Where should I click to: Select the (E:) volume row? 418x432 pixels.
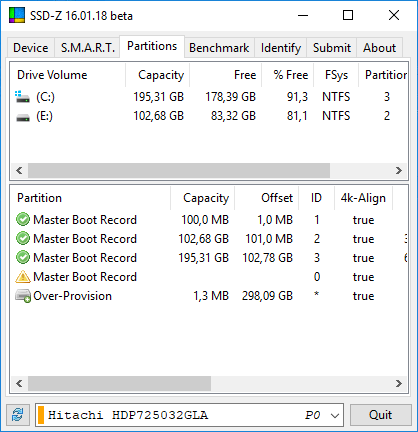coord(209,116)
